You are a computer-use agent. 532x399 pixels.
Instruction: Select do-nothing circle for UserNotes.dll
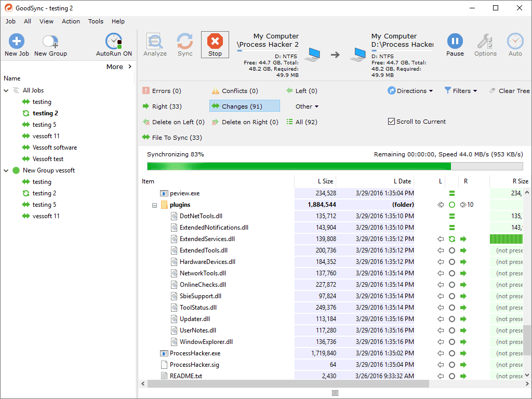point(451,330)
